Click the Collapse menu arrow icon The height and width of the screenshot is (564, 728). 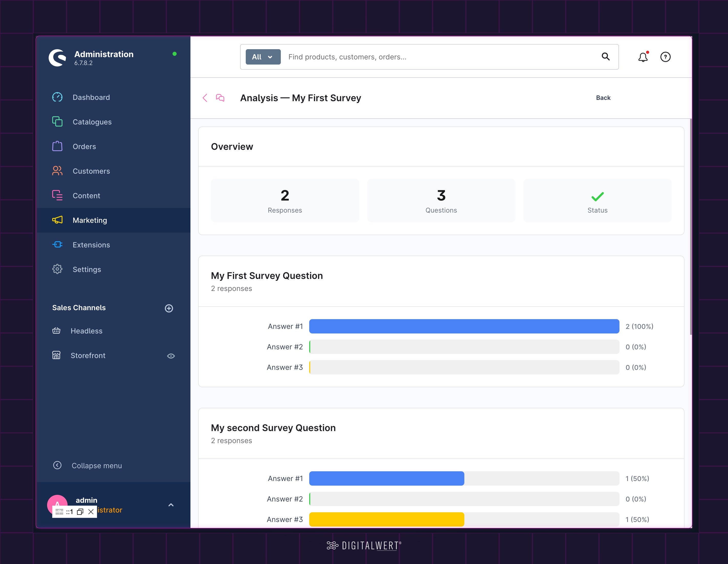[57, 465]
